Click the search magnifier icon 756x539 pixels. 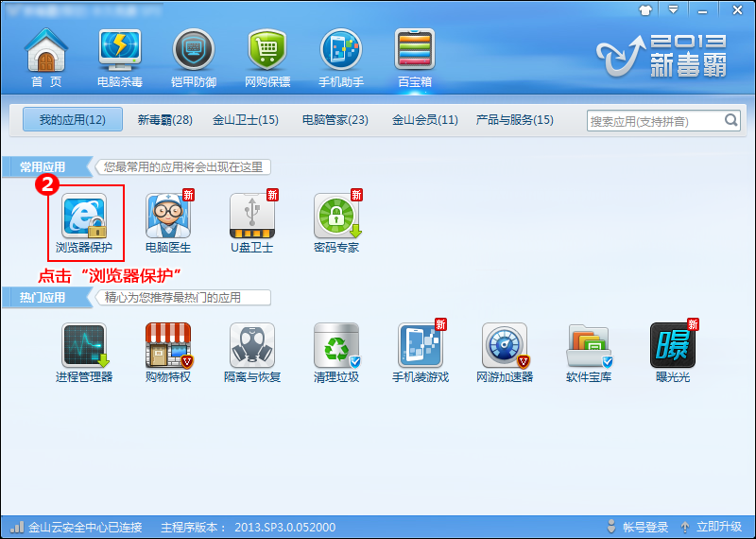(730, 120)
